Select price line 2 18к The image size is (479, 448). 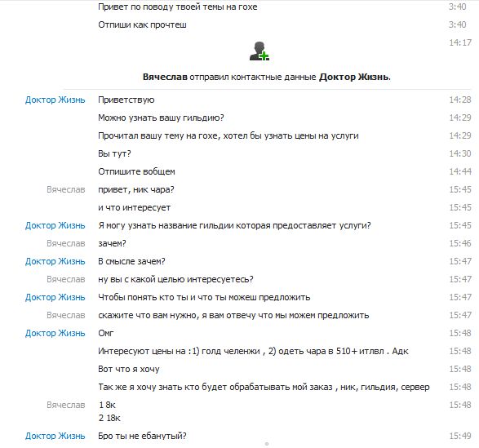point(109,418)
